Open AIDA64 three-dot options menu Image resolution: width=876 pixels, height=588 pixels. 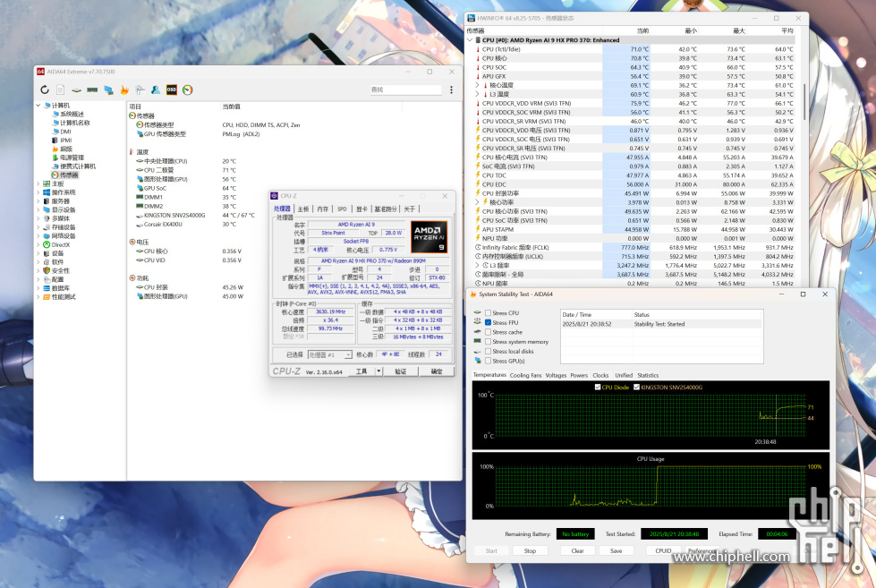click(x=451, y=90)
